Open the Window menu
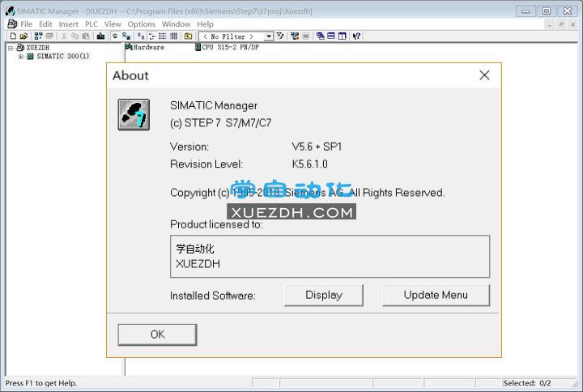This screenshot has height=392, width=583. (176, 24)
